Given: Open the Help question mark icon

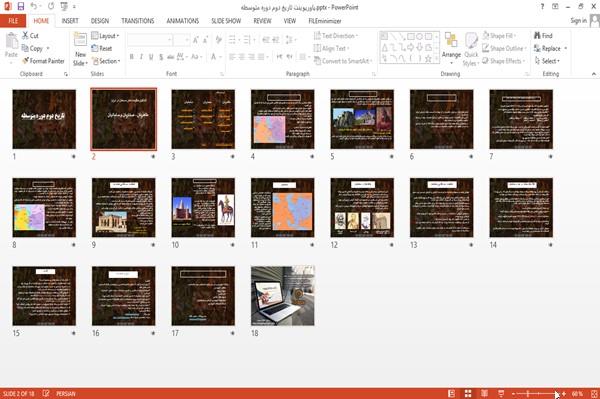Looking at the screenshot, I should click(x=542, y=6).
